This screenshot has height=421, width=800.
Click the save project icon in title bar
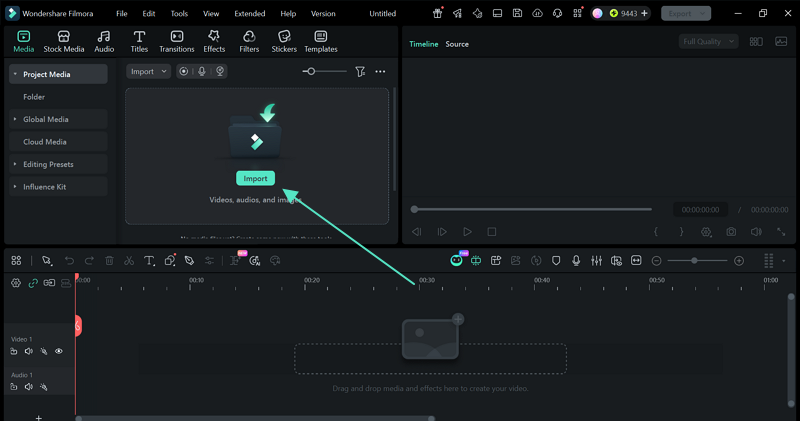tap(517, 13)
